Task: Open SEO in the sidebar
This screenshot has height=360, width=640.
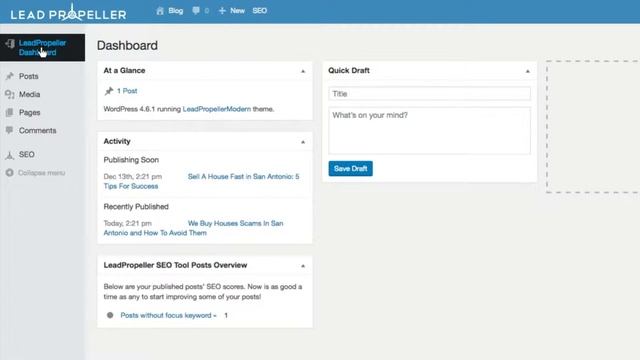Action: point(27,155)
